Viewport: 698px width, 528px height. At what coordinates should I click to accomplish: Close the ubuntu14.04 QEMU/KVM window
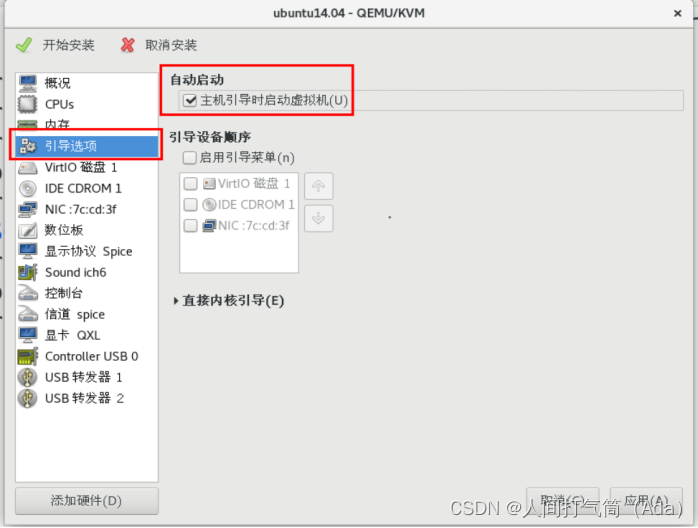click(678, 13)
